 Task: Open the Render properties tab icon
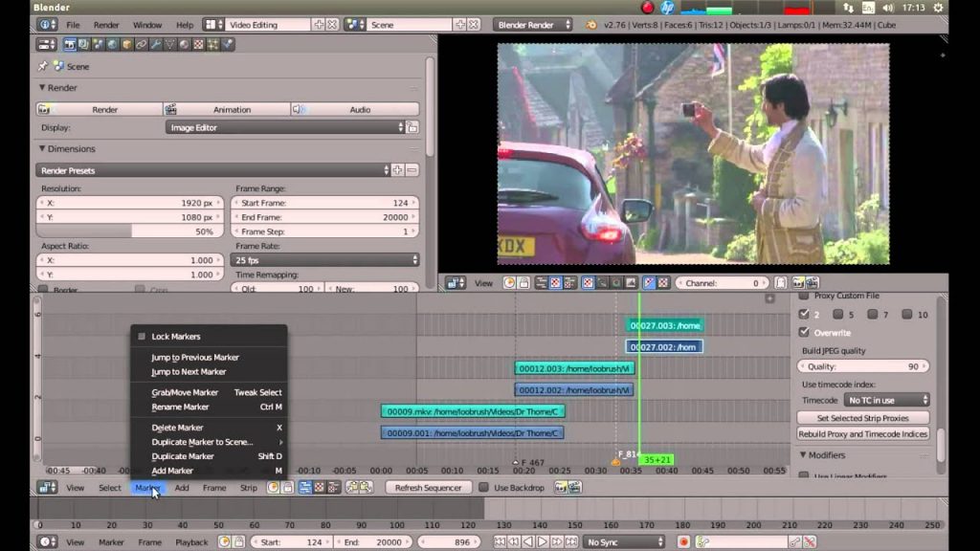coord(69,44)
